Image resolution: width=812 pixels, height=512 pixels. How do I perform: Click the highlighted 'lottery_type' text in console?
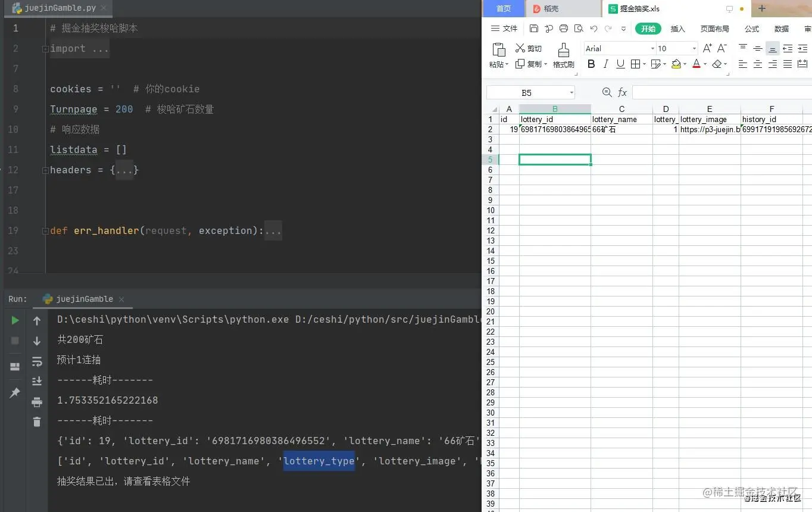319,461
